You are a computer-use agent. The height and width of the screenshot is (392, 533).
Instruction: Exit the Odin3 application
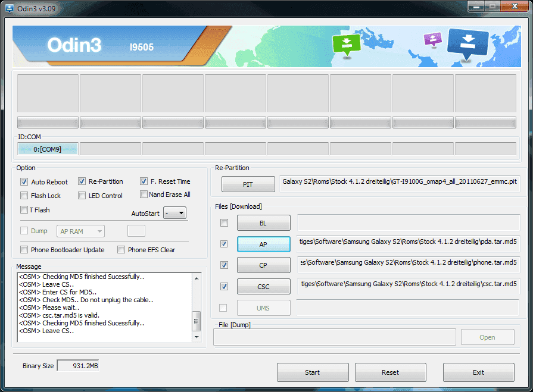[479, 372]
